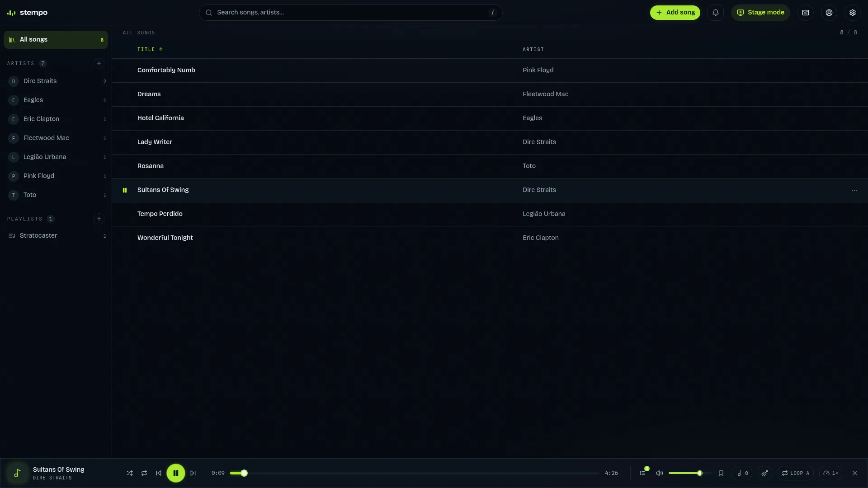Open the user account icon
868x488 pixels.
pyautogui.click(x=829, y=13)
